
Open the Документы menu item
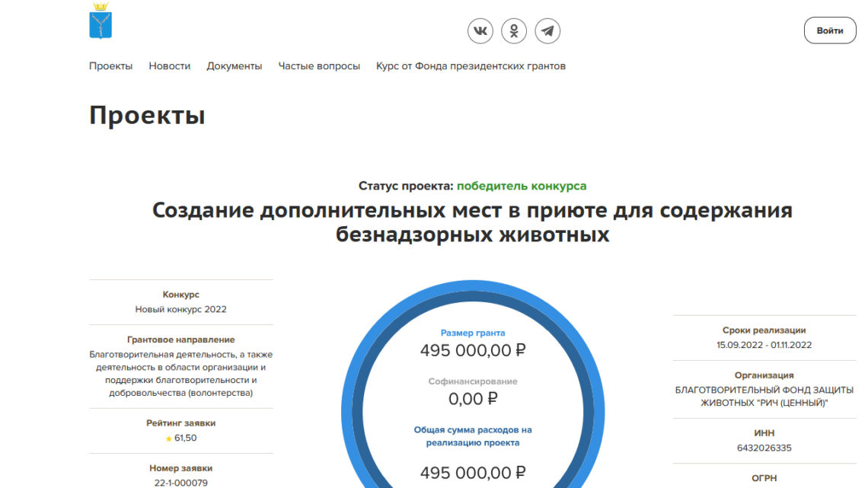(235, 65)
